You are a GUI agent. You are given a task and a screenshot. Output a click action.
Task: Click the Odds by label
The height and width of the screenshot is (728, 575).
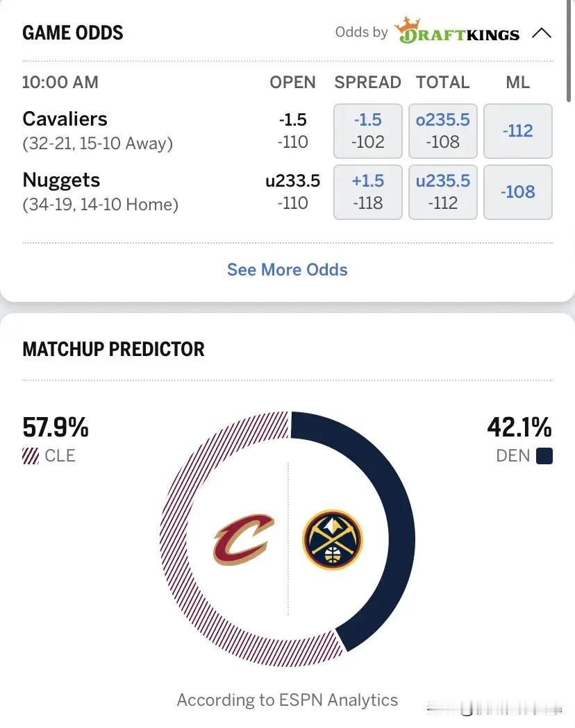361,32
